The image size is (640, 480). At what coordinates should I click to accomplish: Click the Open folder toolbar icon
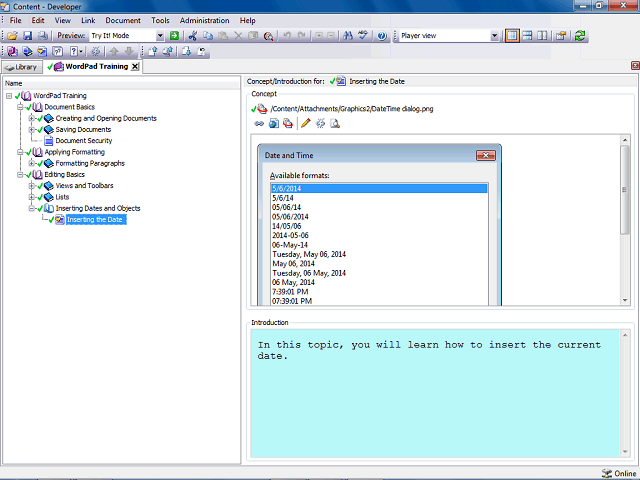pyautogui.click(x=12, y=36)
